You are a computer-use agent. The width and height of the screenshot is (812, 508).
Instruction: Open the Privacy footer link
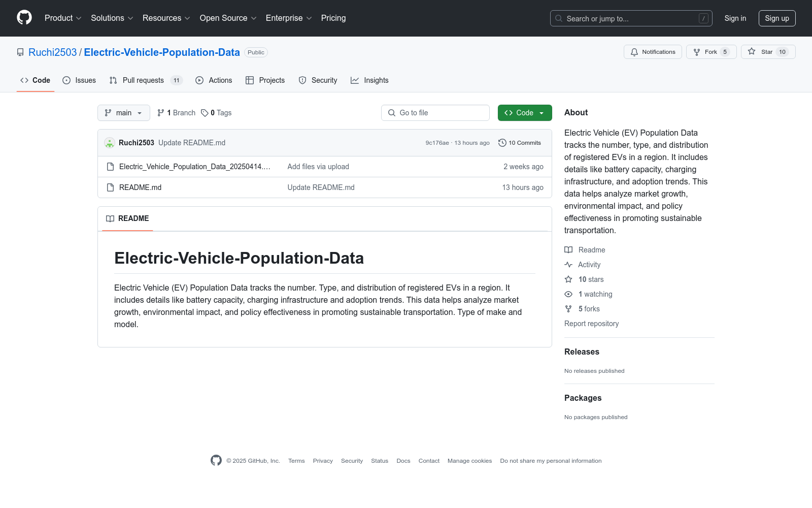323,461
